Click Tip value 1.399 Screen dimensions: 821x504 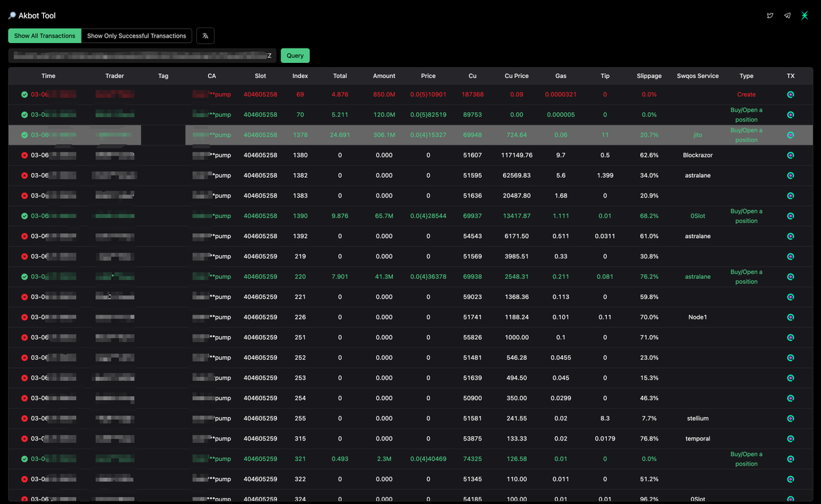pyautogui.click(x=605, y=176)
